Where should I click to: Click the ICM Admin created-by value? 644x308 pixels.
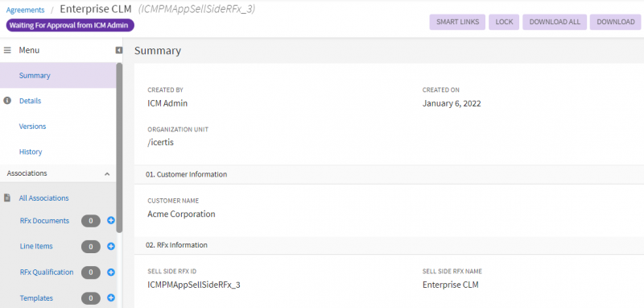(x=167, y=104)
